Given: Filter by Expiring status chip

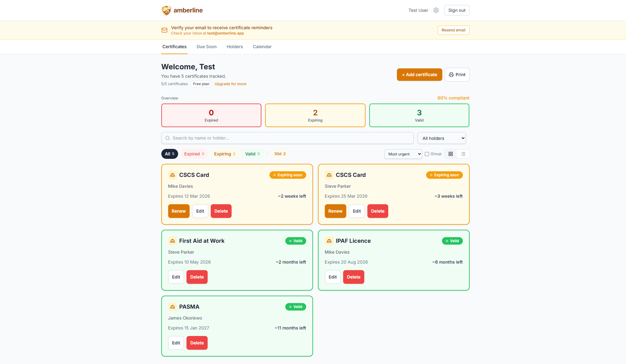Looking at the screenshot, I should pos(224,154).
